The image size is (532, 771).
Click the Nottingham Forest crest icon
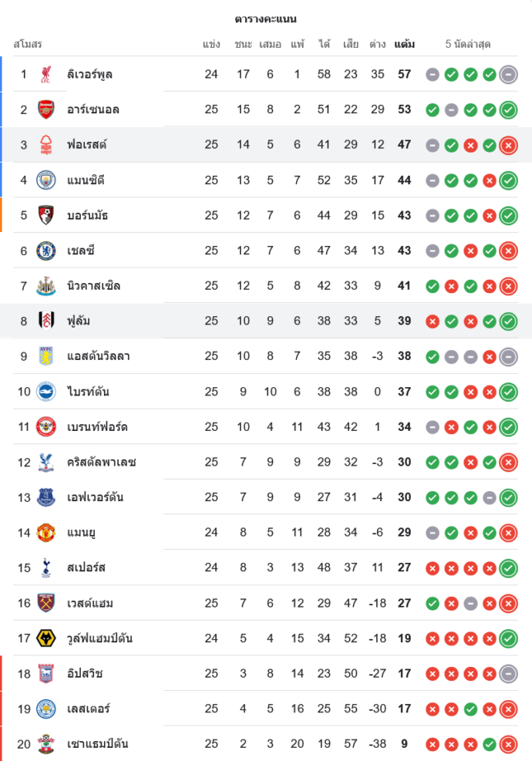click(x=46, y=144)
